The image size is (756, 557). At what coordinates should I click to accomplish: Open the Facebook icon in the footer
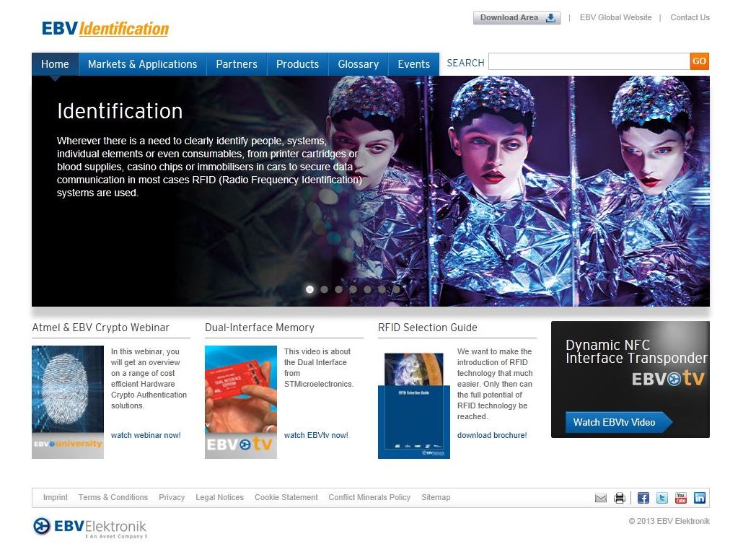643,498
